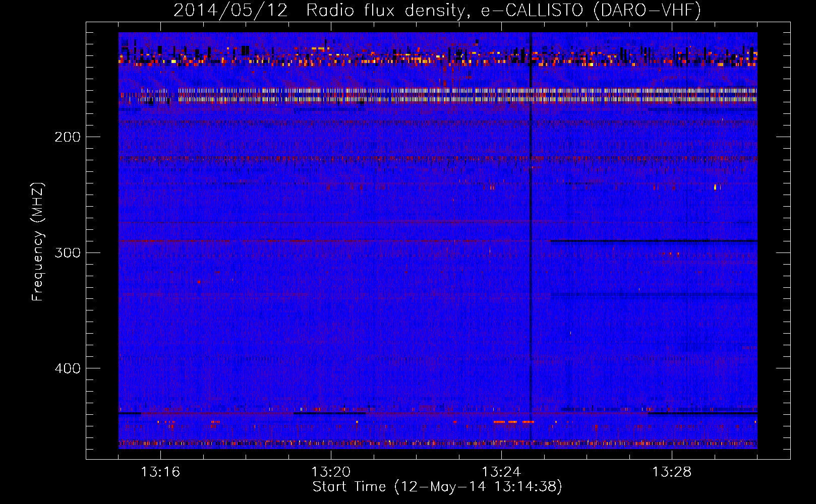Click the dark vertical line in the spectrogram

530,240
